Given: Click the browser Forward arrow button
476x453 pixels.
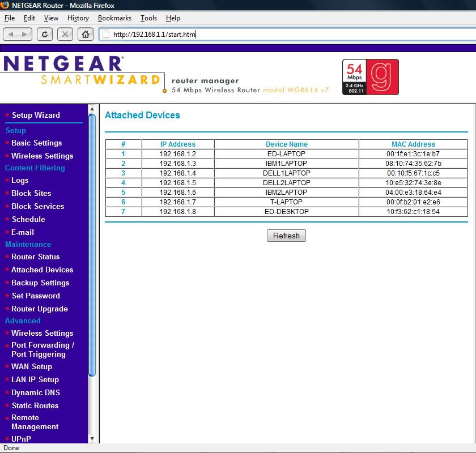Looking at the screenshot, I should [x=25, y=35].
